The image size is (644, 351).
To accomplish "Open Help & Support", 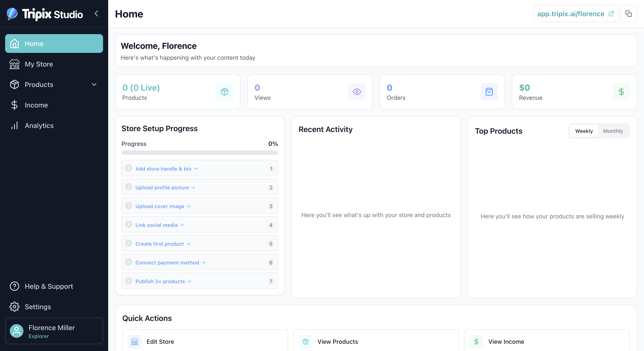I will [54, 286].
